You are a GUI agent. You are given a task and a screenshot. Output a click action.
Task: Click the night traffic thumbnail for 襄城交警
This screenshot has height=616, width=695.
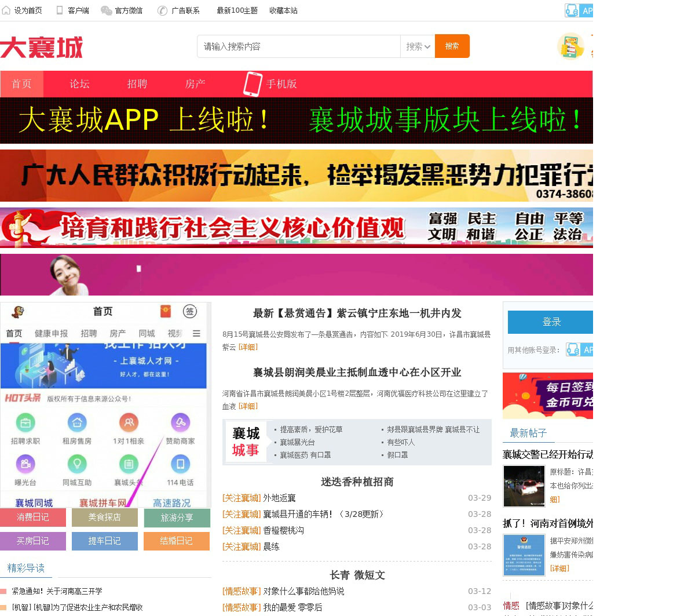[x=524, y=487]
